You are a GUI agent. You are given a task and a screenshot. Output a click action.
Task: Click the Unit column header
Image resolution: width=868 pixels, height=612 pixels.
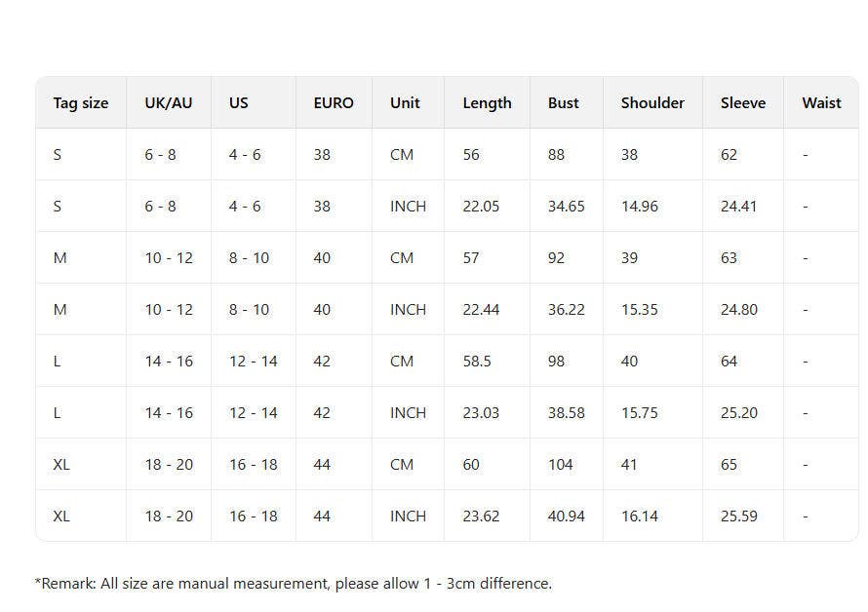coord(405,102)
